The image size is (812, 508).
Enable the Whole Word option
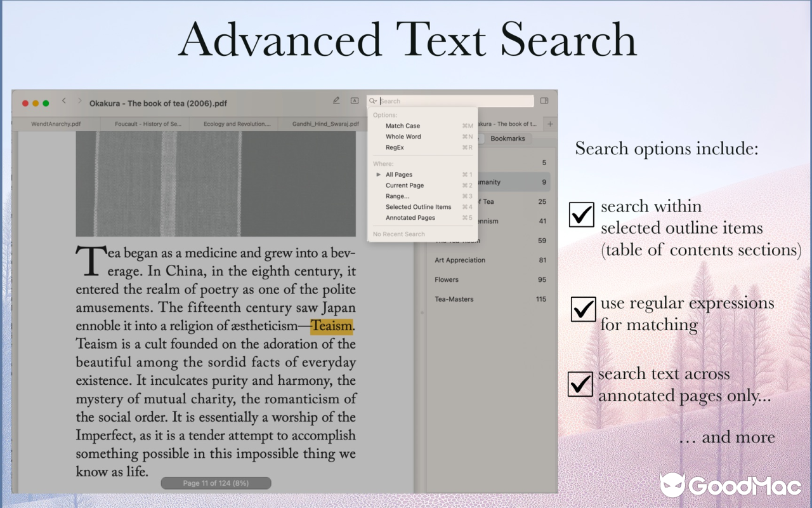coord(422,137)
